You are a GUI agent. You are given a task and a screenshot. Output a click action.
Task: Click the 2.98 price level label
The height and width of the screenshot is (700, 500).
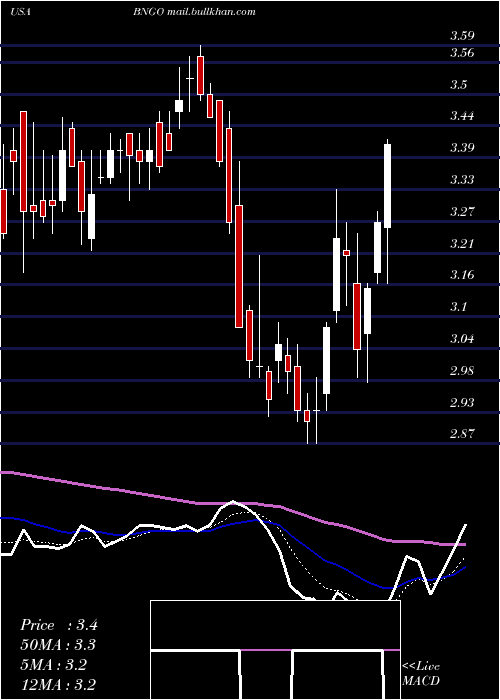(462, 370)
